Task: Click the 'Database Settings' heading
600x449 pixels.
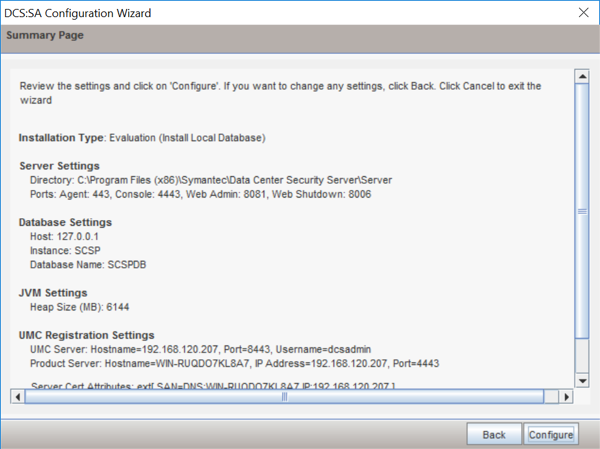Action: click(x=65, y=222)
